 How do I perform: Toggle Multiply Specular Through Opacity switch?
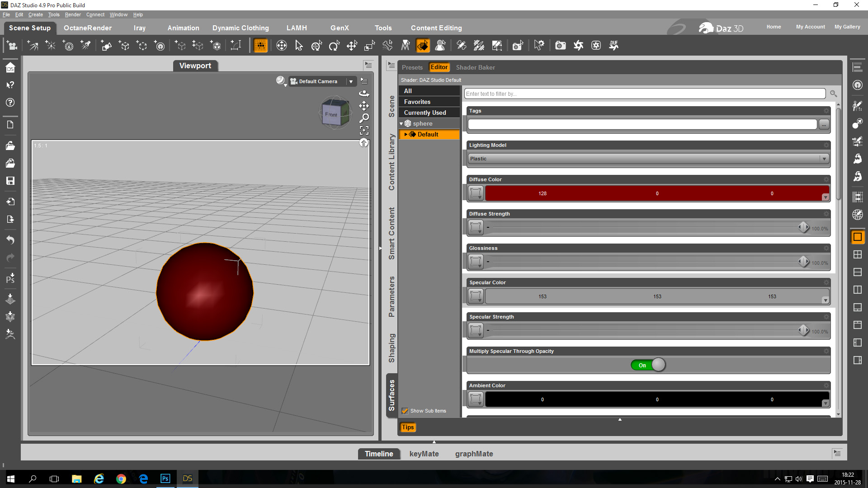click(648, 365)
